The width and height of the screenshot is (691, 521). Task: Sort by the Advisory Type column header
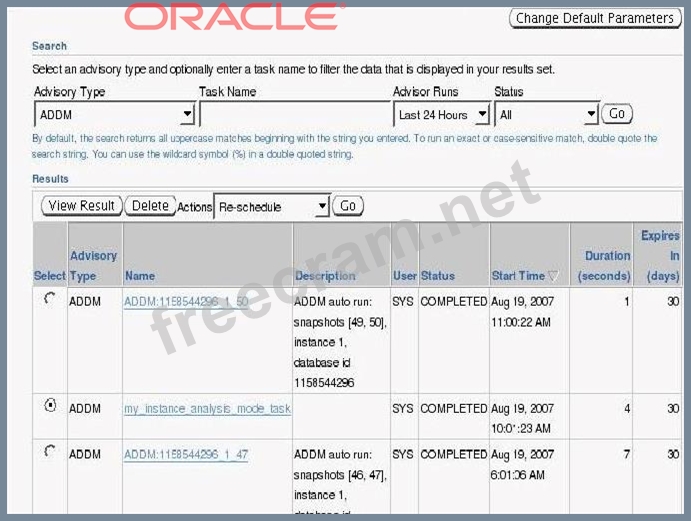click(x=93, y=266)
